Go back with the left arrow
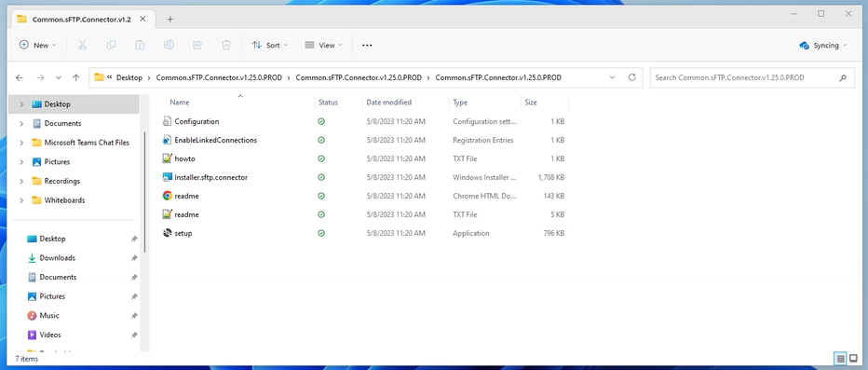Screen dimensions: 868x370 20,77
